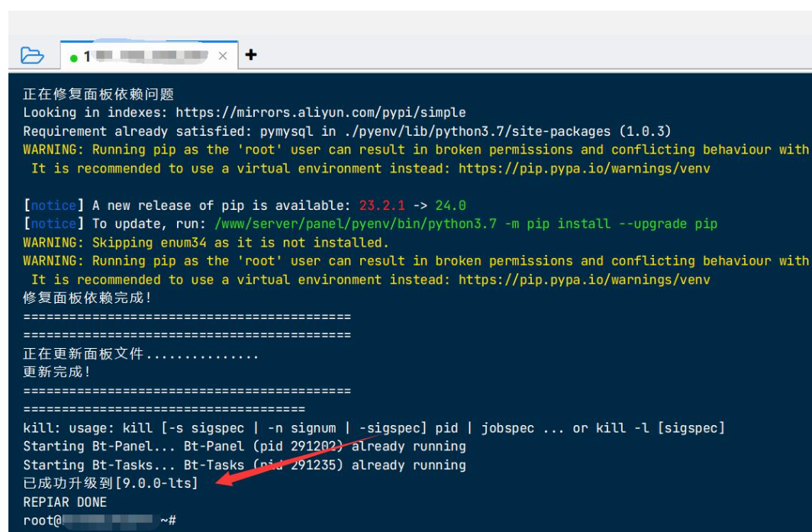Click 'Starting Bt-Tasks...' output line
Image resolution: width=812 pixels, height=532 pixels.
pyautogui.click(x=244, y=465)
